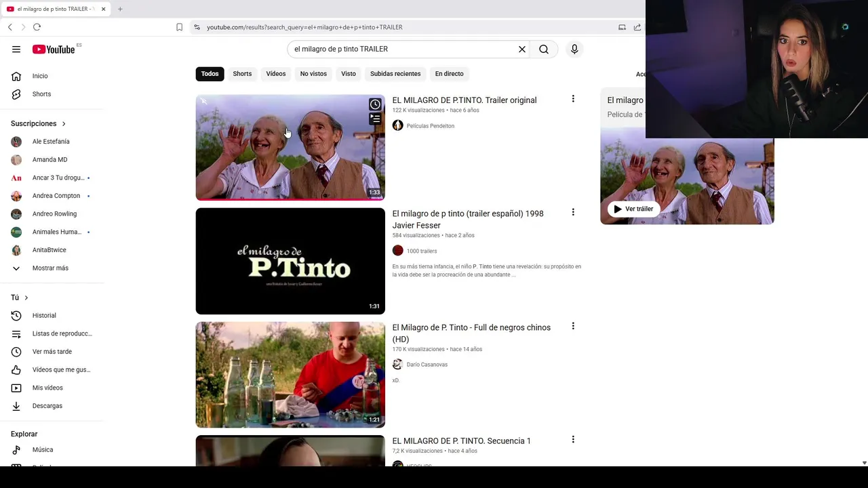The height and width of the screenshot is (488, 868).
Task: Open Full de negros chinos (HD) title
Action: [x=471, y=333]
